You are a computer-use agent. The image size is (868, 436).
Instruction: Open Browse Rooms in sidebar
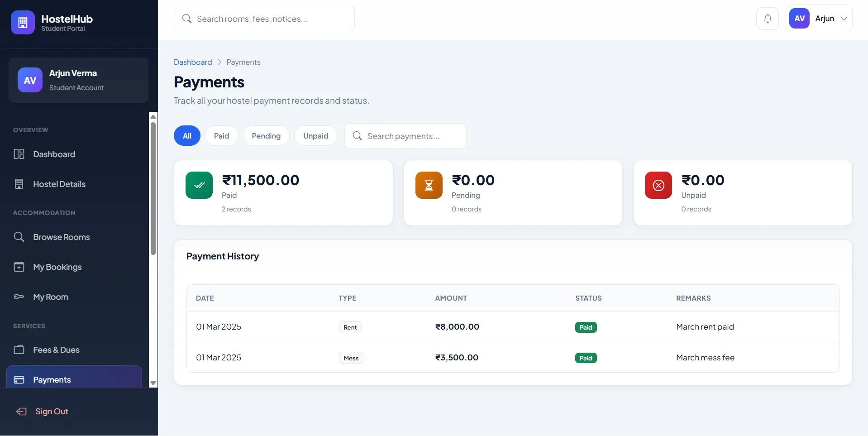point(74,237)
